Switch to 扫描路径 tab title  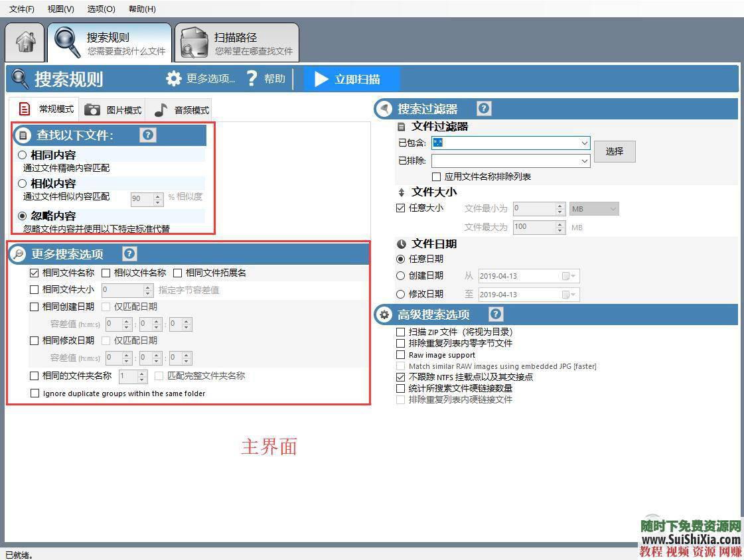(236, 37)
